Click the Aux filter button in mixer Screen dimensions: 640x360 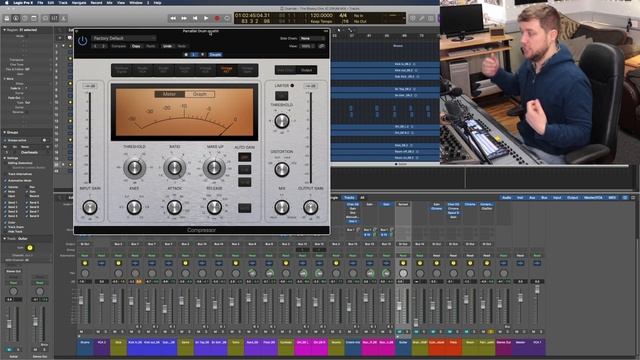(532, 198)
